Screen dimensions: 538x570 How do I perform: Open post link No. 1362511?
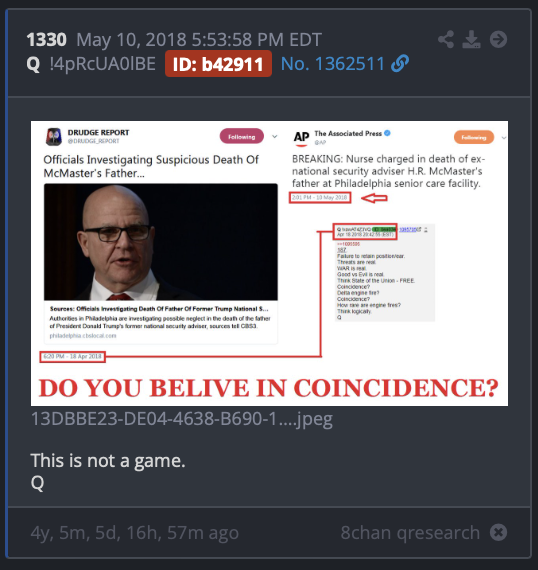coord(333,64)
